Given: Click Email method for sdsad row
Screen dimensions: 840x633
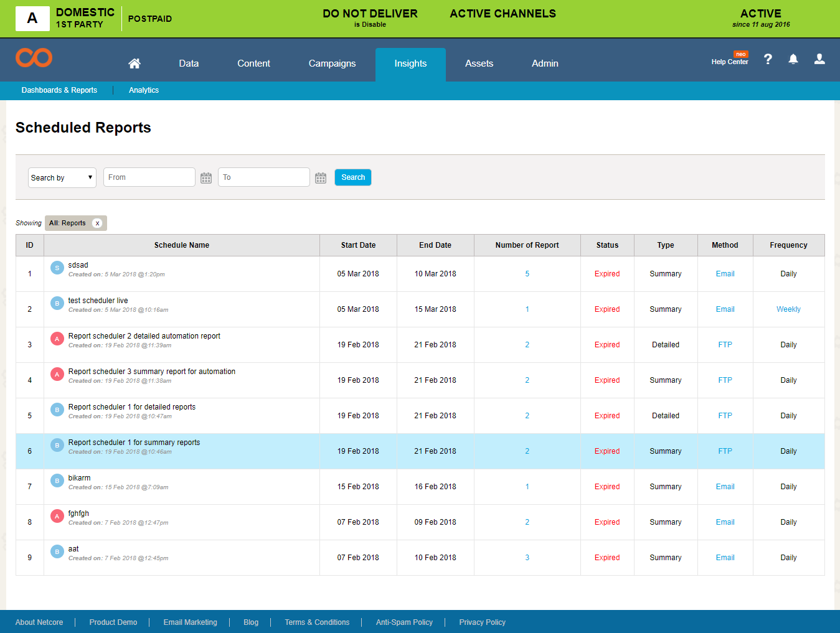Looking at the screenshot, I should (725, 274).
